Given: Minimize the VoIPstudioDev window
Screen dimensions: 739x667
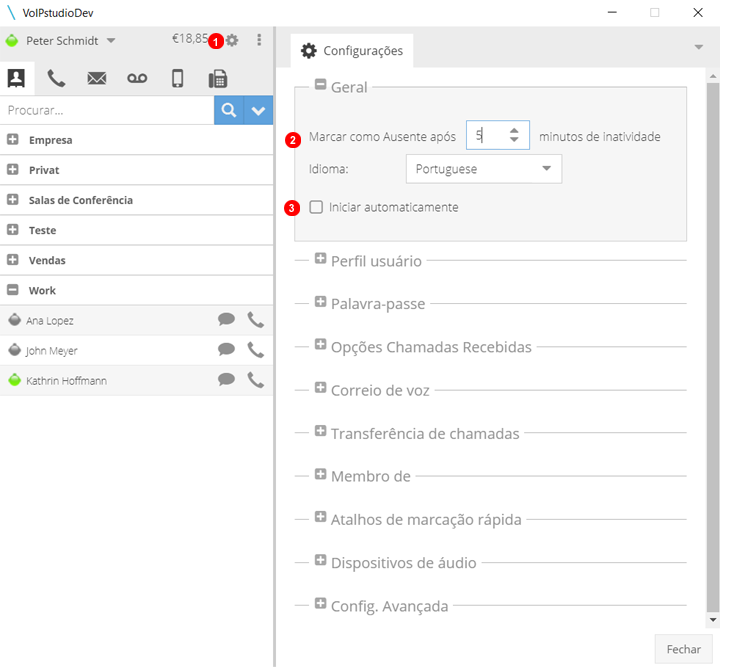Looking at the screenshot, I should 612,12.
